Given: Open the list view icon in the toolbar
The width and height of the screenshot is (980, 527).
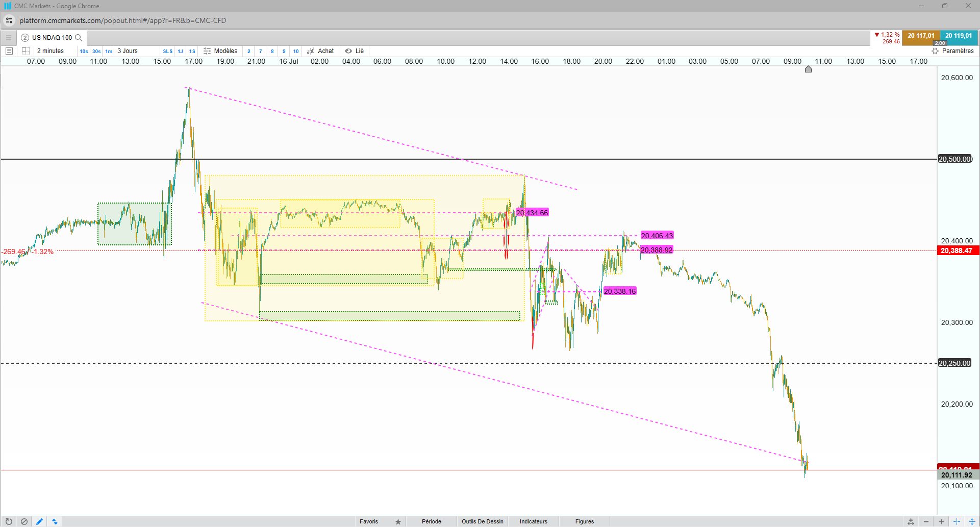Looking at the screenshot, I should (x=9, y=51).
